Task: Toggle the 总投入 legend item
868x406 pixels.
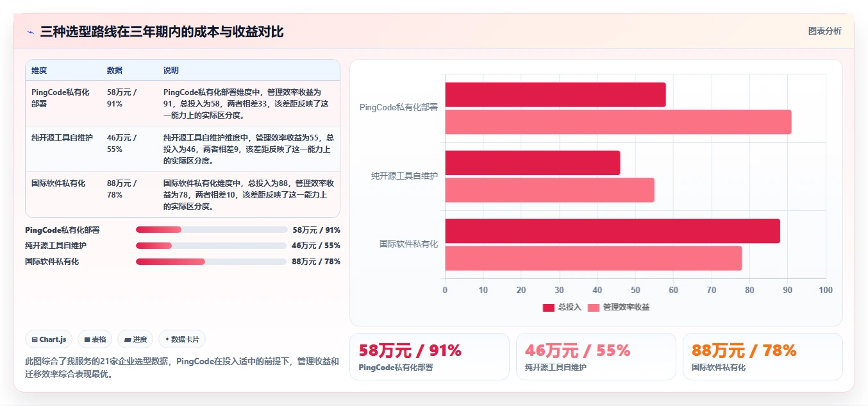Action: point(562,307)
